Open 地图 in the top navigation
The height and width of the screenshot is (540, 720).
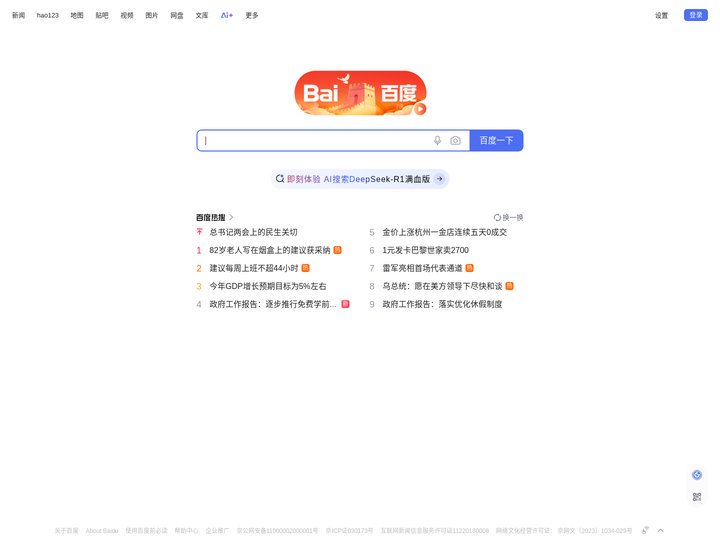point(77,15)
